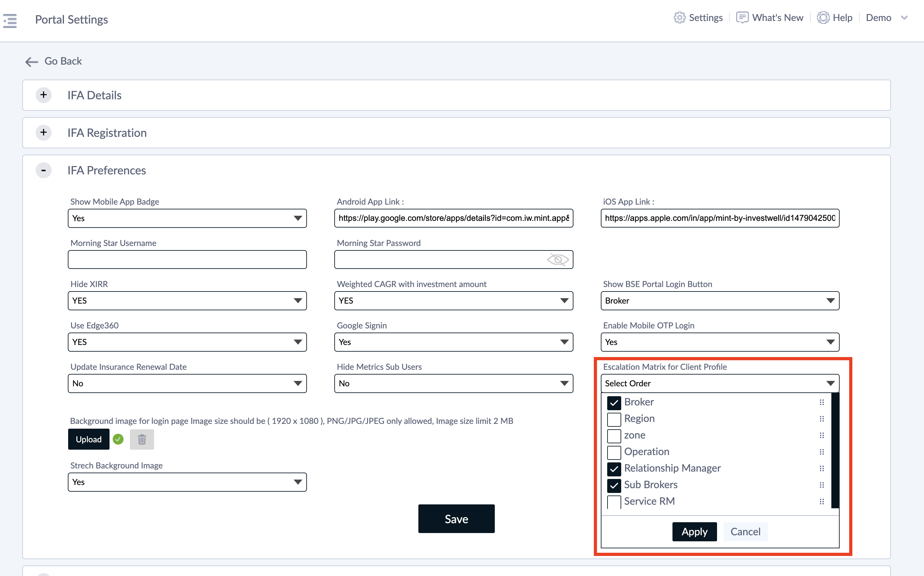Delete background image with trash icon

click(x=142, y=439)
